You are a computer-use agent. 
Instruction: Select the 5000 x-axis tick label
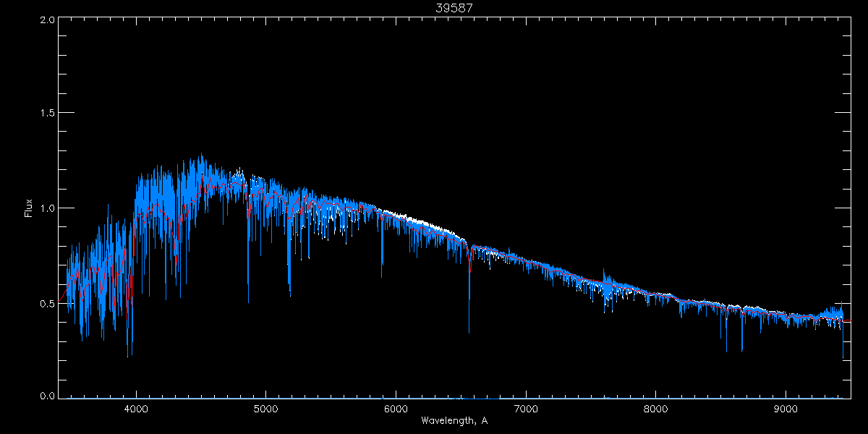(265, 408)
